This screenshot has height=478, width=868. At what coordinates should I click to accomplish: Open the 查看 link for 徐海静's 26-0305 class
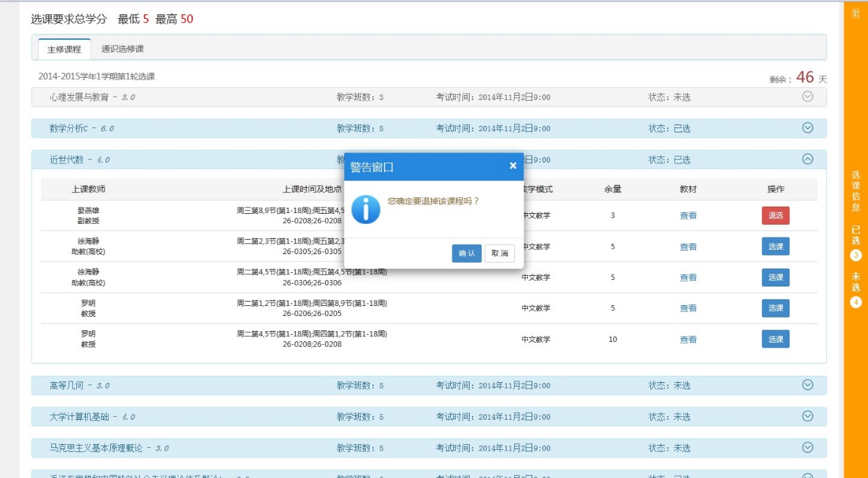pos(688,246)
